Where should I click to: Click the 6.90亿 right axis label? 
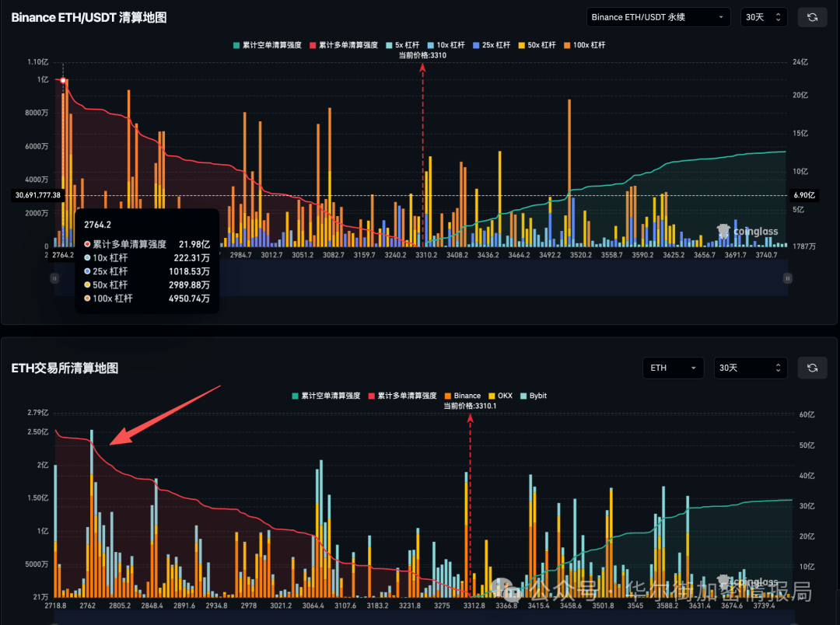(804, 195)
